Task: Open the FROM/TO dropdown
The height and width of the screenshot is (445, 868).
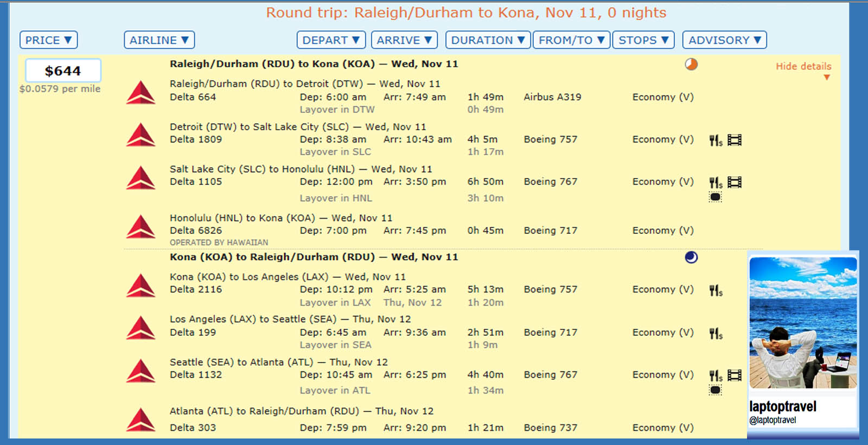Action: (572, 40)
